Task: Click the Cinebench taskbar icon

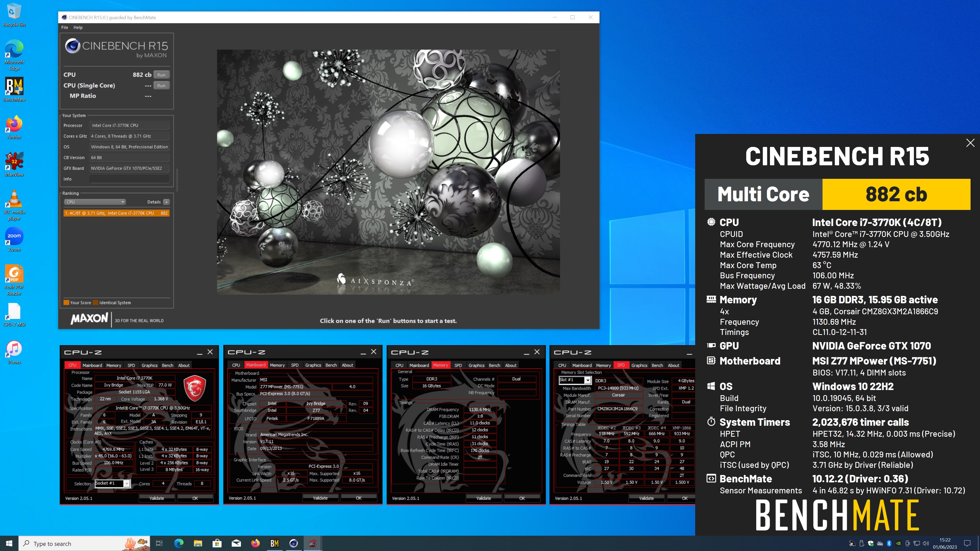Action: 293,543
